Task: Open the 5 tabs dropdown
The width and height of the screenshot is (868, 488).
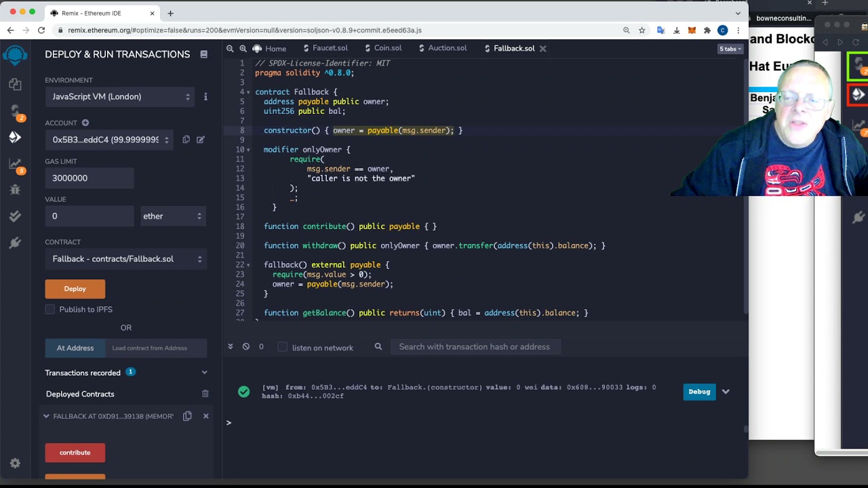Action: coord(730,49)
